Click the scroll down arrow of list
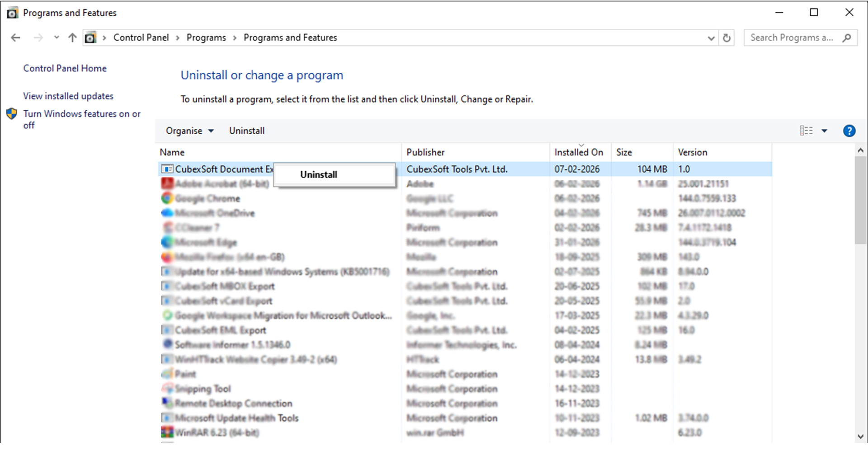868x470 pixels. click(x=860, y=437)
